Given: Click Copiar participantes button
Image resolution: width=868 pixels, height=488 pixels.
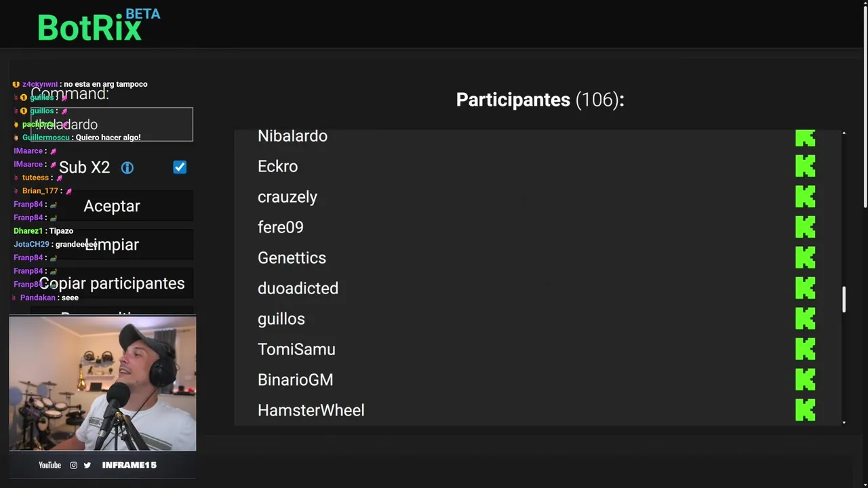Looking at the screenshot, I should point(112,283).
